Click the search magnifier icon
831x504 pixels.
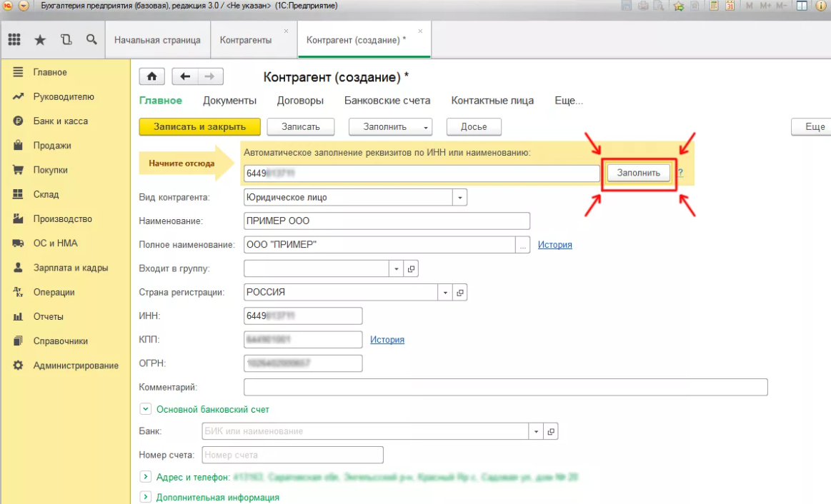tap(91, 40)
